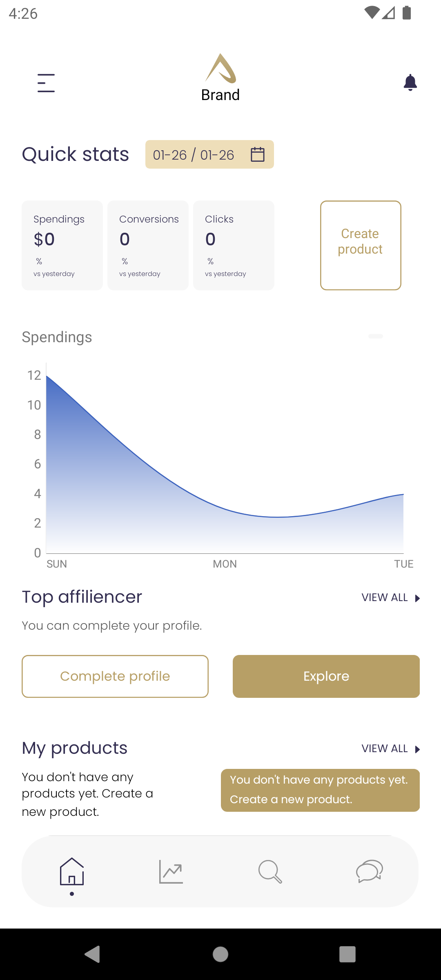Tap the Brand logo at top
Screen dimensions: 441x980
[x=220, y=78]
